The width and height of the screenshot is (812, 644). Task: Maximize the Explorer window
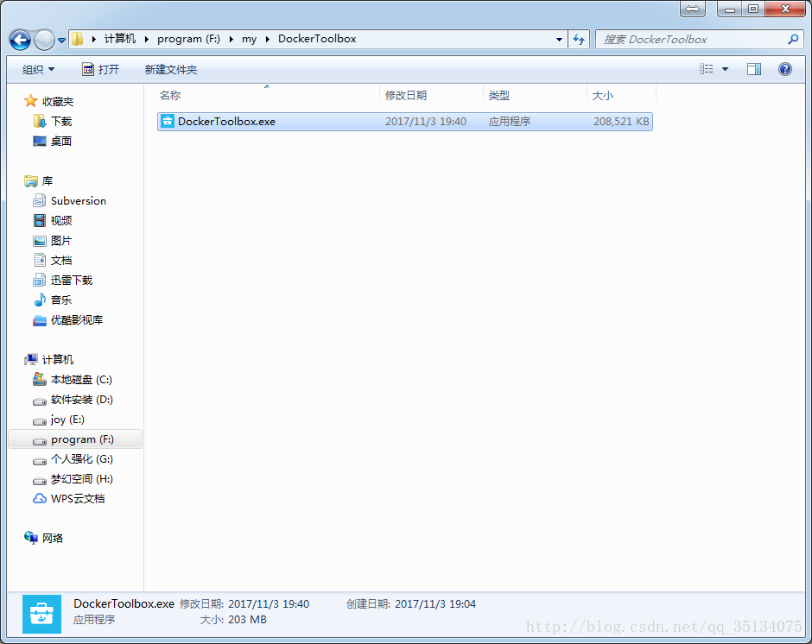753,9
